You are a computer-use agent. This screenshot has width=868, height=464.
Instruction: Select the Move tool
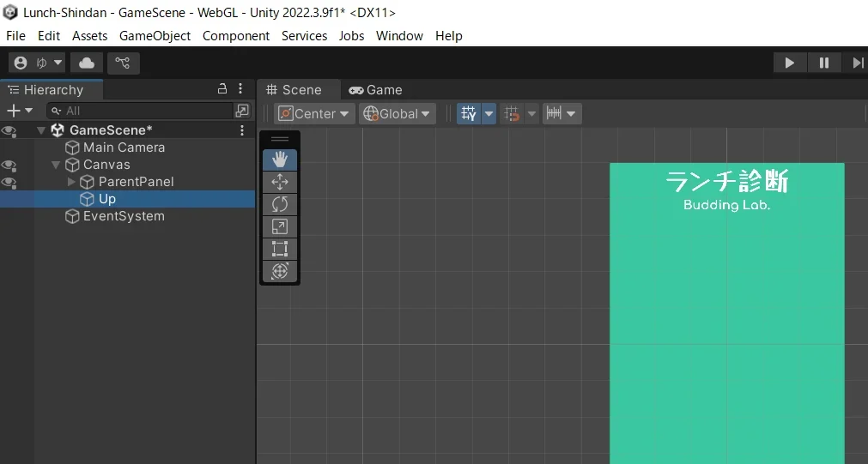280,182
